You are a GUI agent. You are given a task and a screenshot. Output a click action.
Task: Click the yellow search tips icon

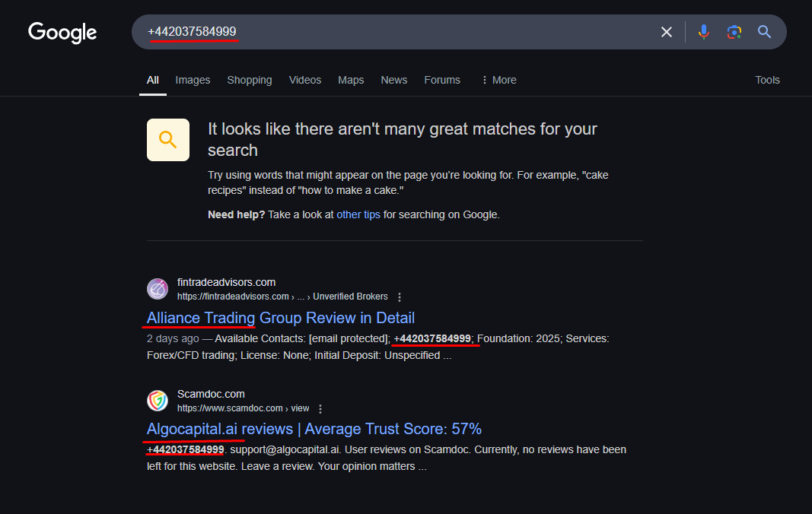click(168, 140)
